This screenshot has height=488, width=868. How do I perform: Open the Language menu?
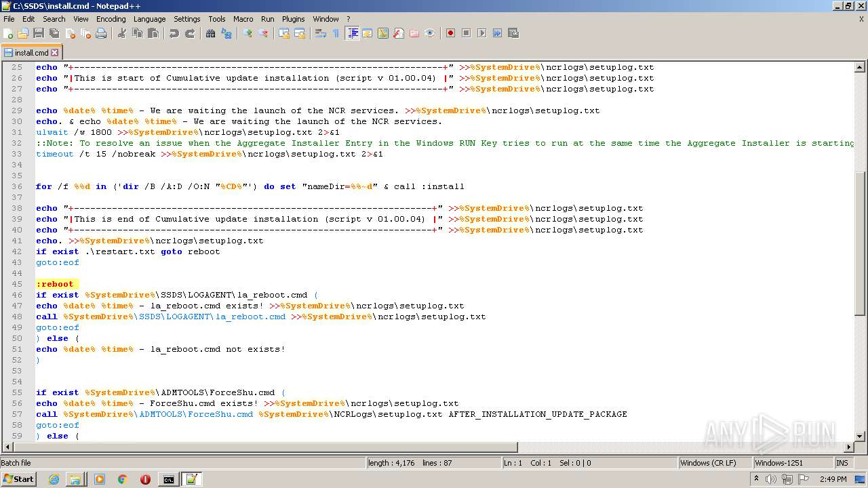(x=149, y=19)
